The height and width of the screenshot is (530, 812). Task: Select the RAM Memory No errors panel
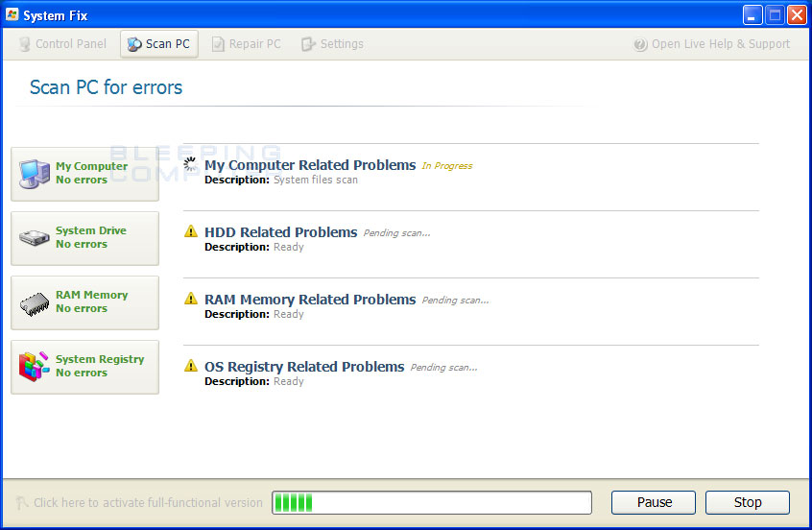[x=84, y=302]
